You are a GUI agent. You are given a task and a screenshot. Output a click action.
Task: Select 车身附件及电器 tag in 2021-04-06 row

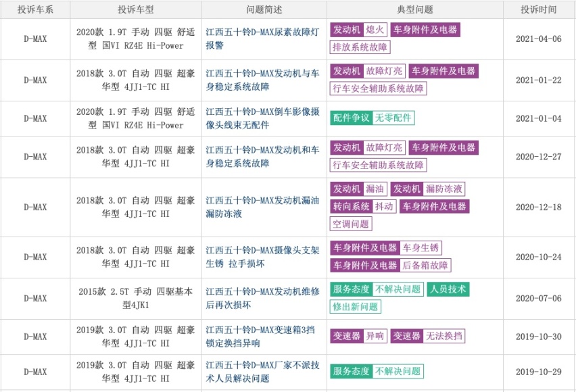[x=425, y=30]
